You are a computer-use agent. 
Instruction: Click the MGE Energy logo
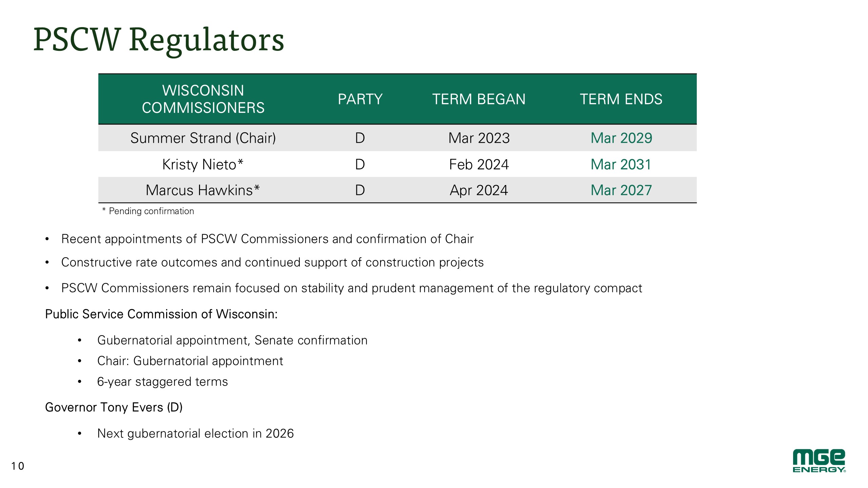pyautogui.click(x=818, y=461)
